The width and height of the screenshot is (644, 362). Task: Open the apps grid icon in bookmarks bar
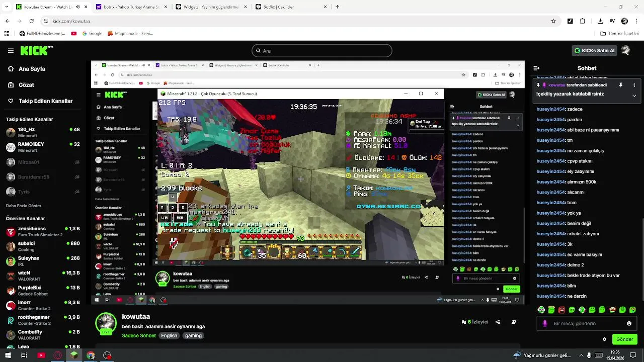coord(7,34)
